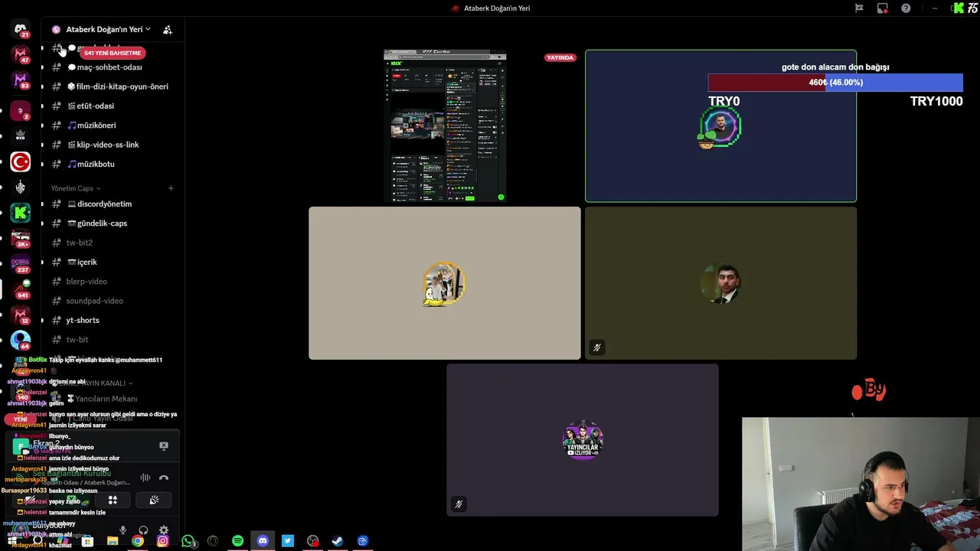Select the green-bordered streamer video tile
The width and height of the screenshot is (980, 551).
click(x=720, y=126)
